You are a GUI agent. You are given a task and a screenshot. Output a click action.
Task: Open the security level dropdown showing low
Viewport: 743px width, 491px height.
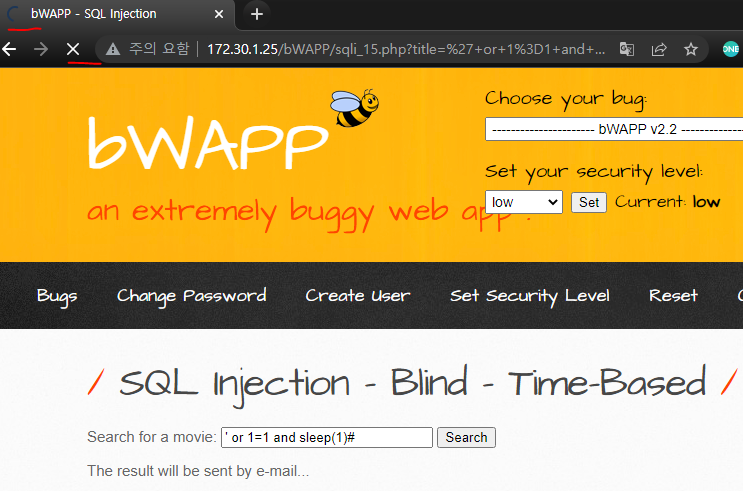(x=524, y=202)
